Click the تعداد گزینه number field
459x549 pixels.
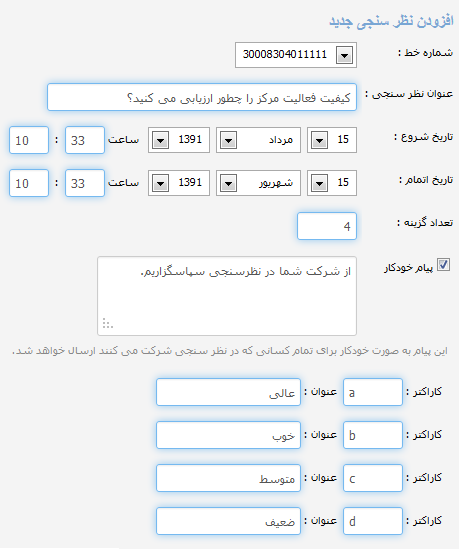click(x=327, y=226)
